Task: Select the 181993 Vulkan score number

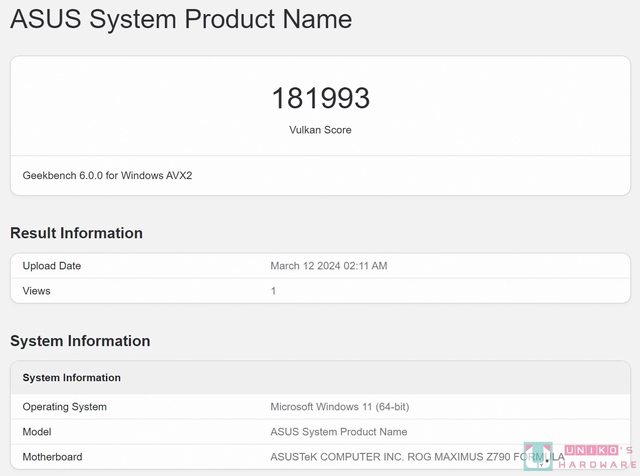Action: click(320, 98)
